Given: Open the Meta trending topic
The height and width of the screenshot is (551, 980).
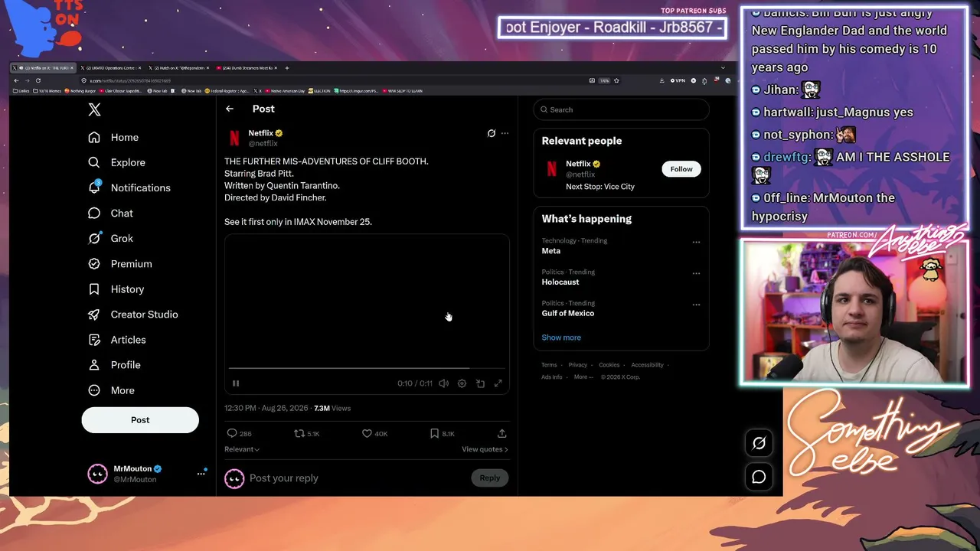Looking at the screenshot, I should click(551, 251).
